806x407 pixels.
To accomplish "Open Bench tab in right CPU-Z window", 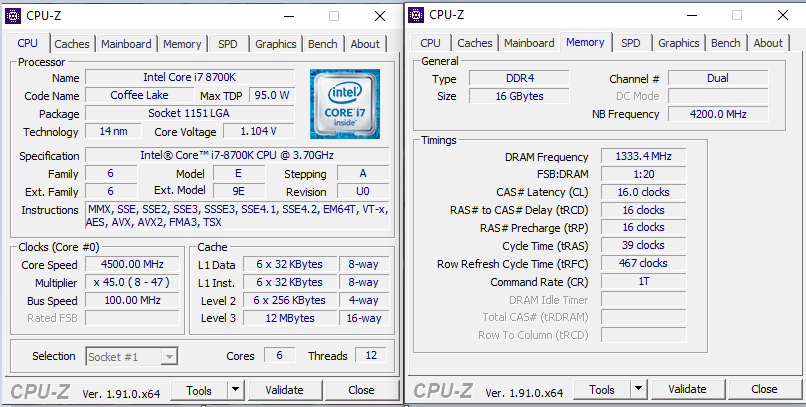I will click(725, 43).
